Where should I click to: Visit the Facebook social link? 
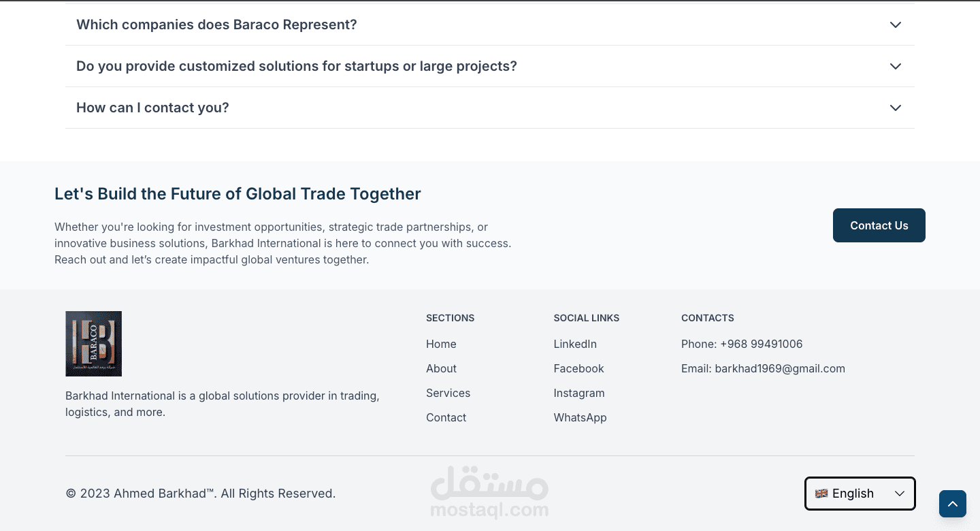(x=578, y=369)
